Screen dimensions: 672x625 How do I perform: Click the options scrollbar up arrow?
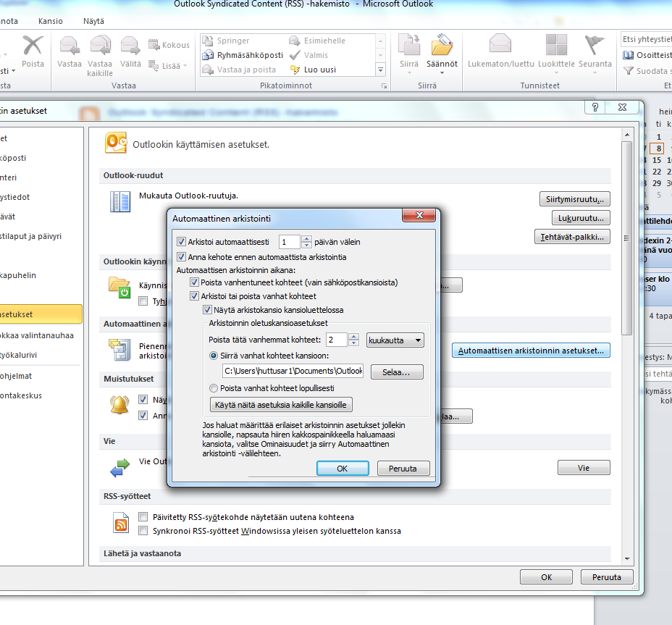pos(627,135)
